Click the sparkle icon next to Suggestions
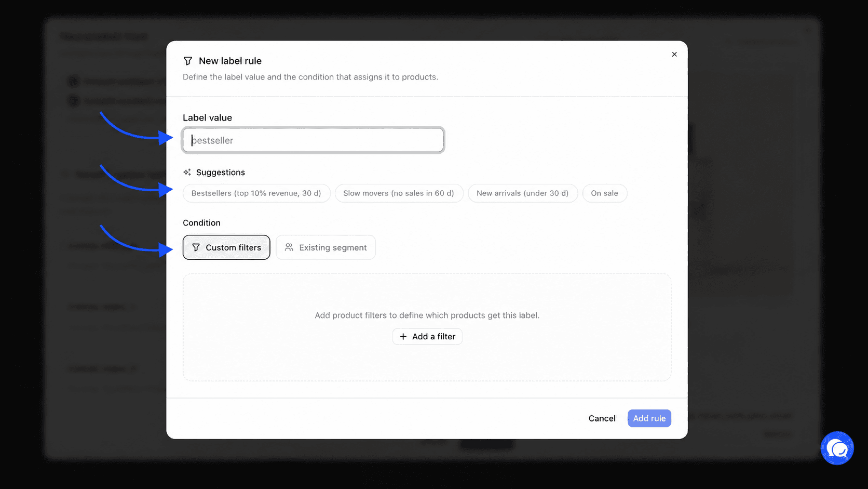Image resolution: width=868 pixels, height=489 pixels. point(187,172)
